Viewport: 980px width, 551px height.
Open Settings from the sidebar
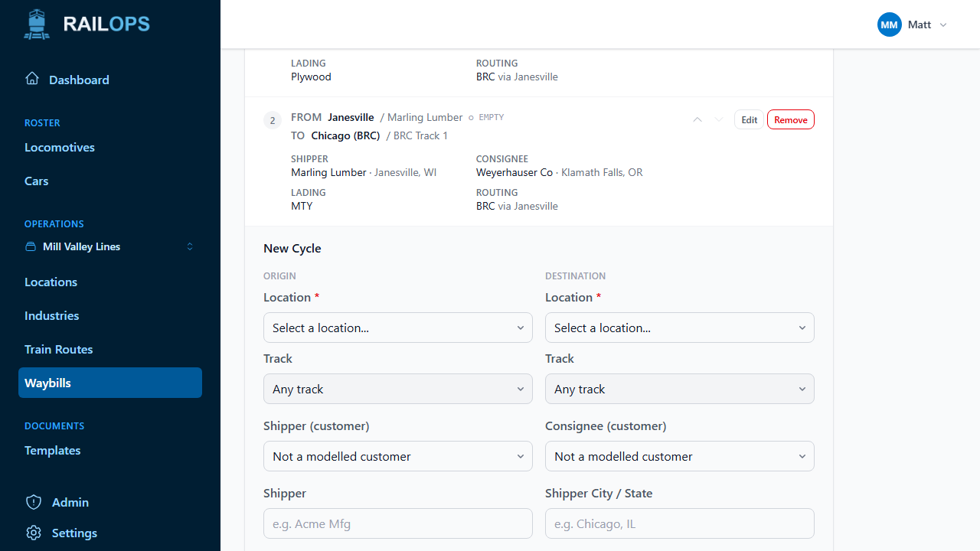point(110,533)
